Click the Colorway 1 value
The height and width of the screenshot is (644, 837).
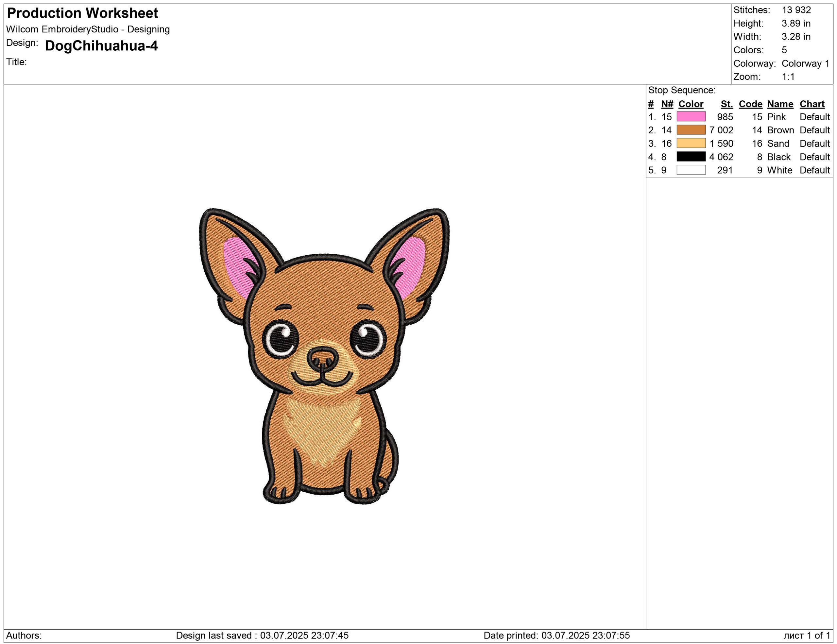pyautogui.click(x=805, y=63)
